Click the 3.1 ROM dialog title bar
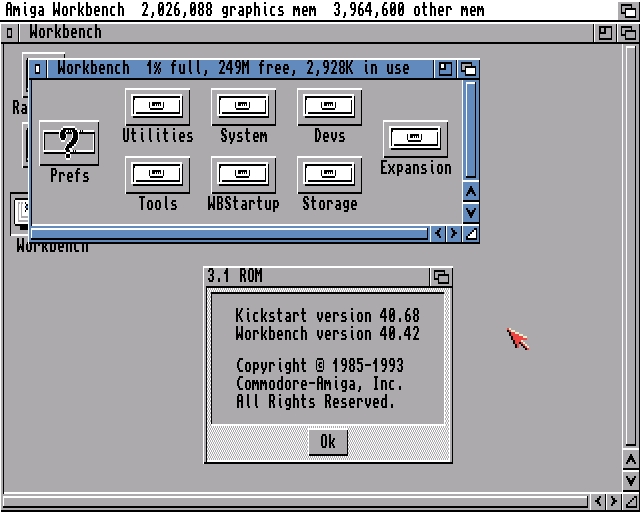This screenshot has height=512, width=640. click(317, 277)
